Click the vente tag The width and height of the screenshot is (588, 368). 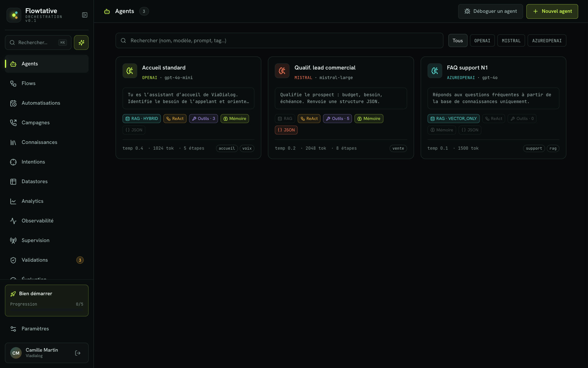pyautogui.click(x=398, y=148)
